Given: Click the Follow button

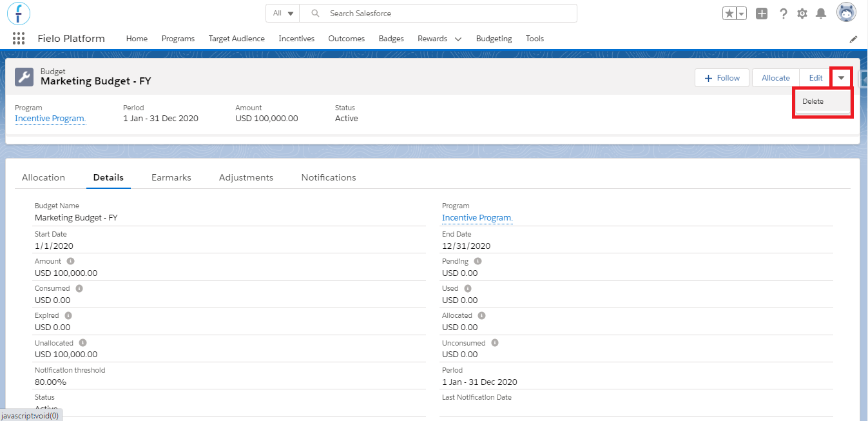Looking at the screenshot, I should pos(722,77).
